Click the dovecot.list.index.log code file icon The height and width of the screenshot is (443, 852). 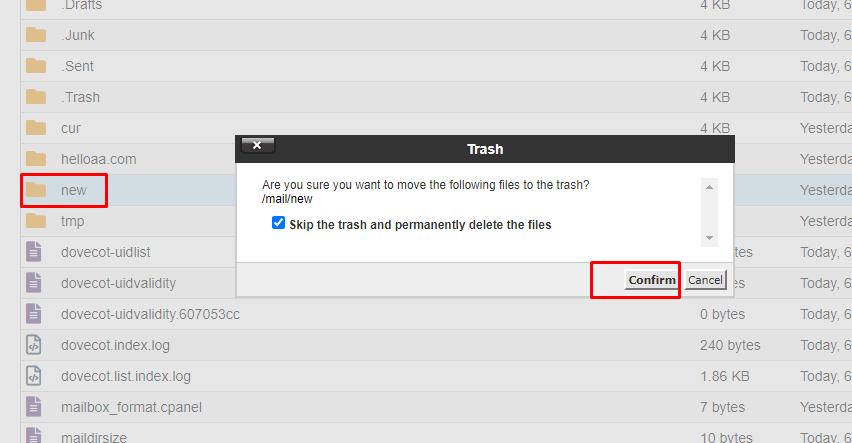point(34,376)
